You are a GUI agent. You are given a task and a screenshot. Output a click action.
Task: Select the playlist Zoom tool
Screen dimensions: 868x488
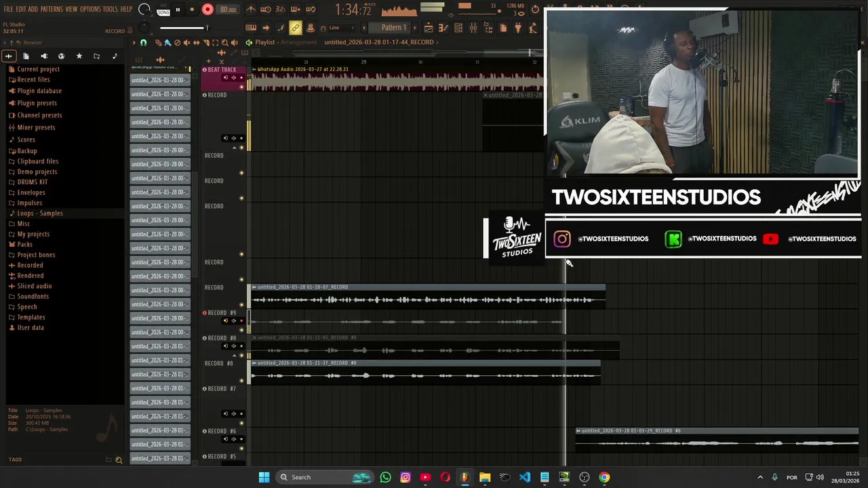tap(224, 42)
